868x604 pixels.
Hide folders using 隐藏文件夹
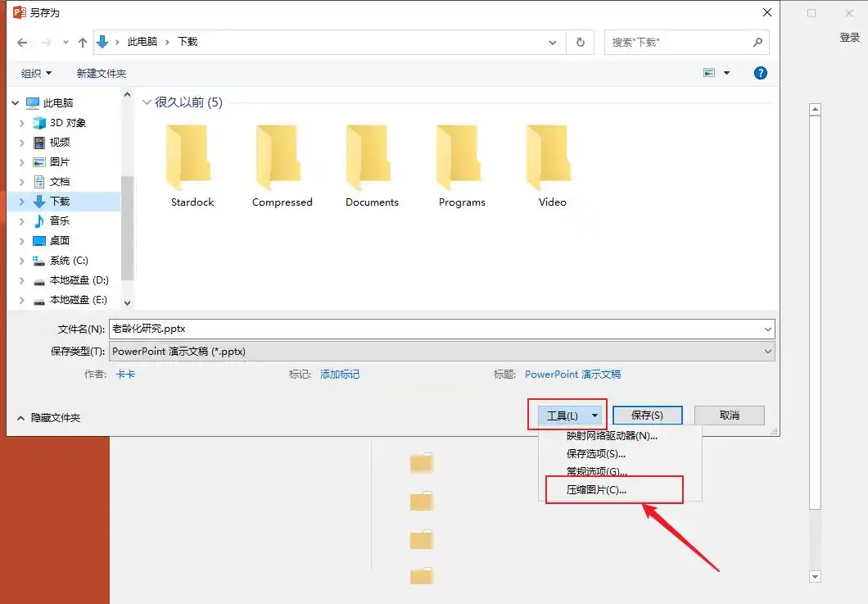tap(48, 418)
